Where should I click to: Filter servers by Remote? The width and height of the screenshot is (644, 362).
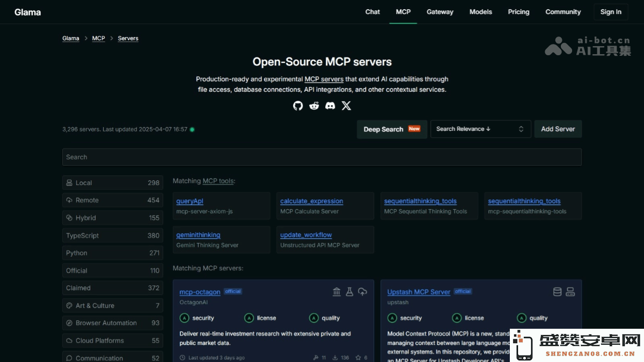113,200
